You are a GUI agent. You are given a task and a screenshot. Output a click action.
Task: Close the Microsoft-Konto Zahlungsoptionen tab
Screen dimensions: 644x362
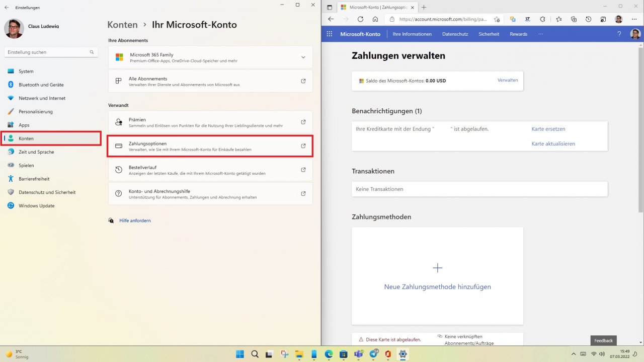click(413, 7)
